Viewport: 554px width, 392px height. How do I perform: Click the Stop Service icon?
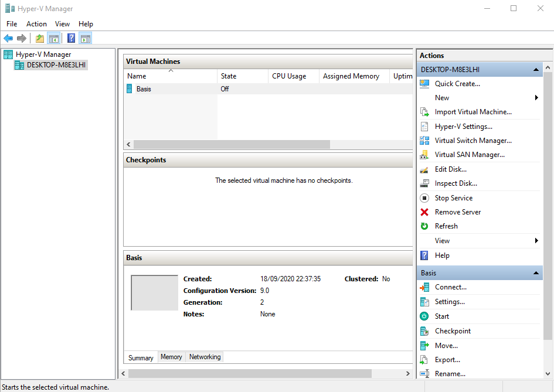424,198
